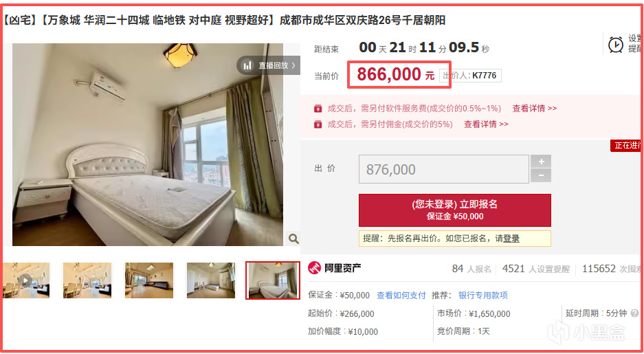Viewport: 644px width, 354px height.
Task: Select the second dining room thumbnail
Action: click(x=87, y=280)
